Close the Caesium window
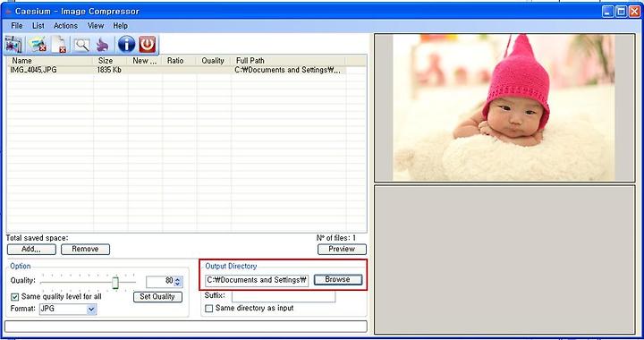Screen dimensions: 644x340 coord(634,12)
